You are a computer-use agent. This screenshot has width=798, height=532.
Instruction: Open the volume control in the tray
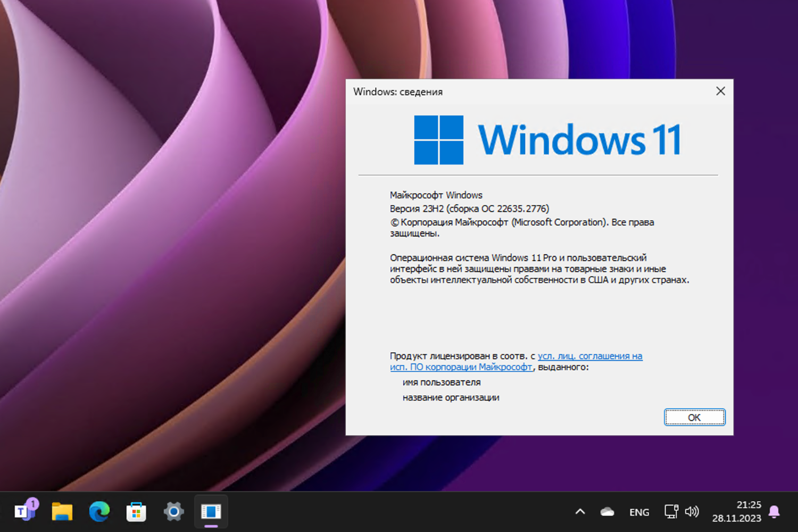pyautogui.click(x=693, y=512)
